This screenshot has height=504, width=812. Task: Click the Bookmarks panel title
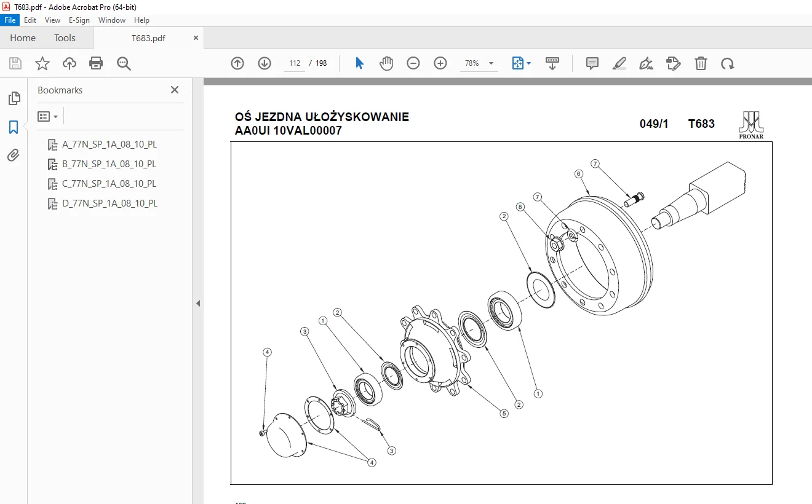pyautogui.click(x=60, y=90)
